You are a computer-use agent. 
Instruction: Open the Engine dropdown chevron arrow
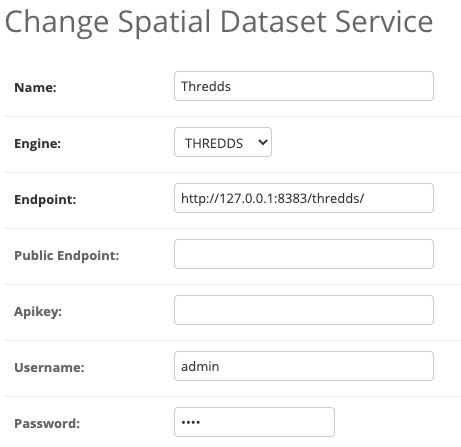point(263,142)
